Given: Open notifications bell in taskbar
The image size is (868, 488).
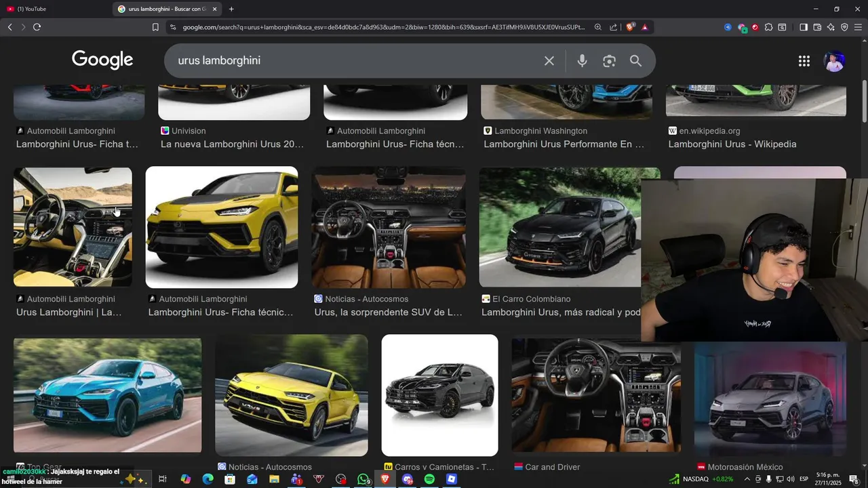Looking at the screenshot, I should 853,479.
